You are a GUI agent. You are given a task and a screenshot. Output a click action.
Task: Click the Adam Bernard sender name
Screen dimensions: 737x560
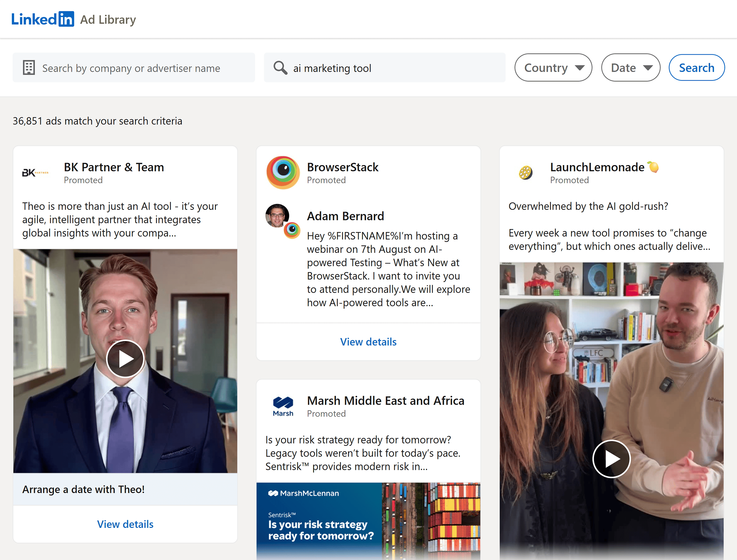coord(345,216)
